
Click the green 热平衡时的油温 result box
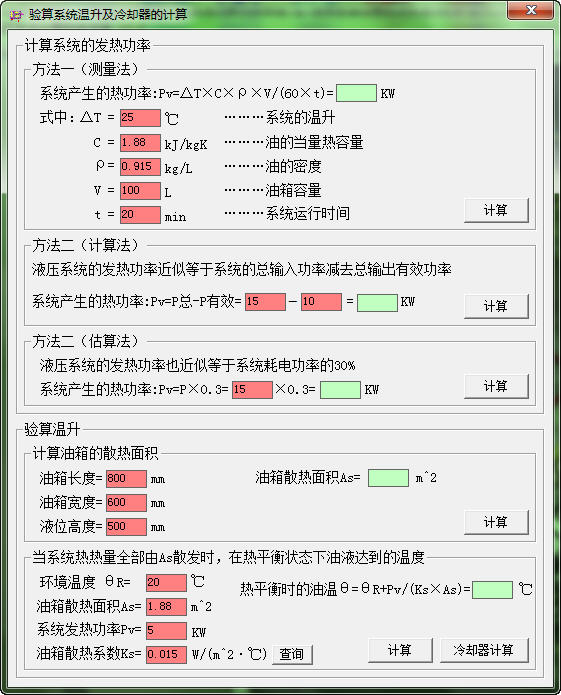pyautogui.click(x=492, y=590)
